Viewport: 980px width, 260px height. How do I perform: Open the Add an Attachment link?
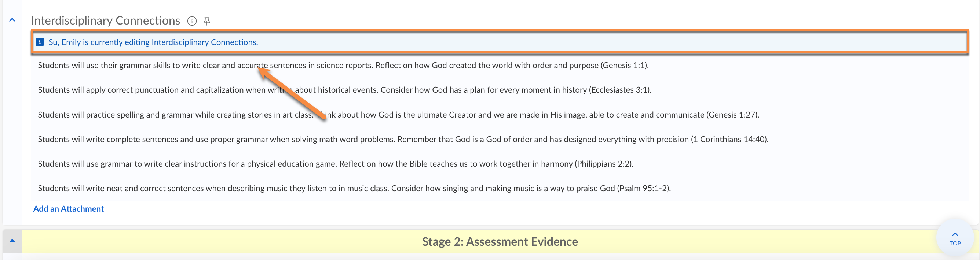69,209
